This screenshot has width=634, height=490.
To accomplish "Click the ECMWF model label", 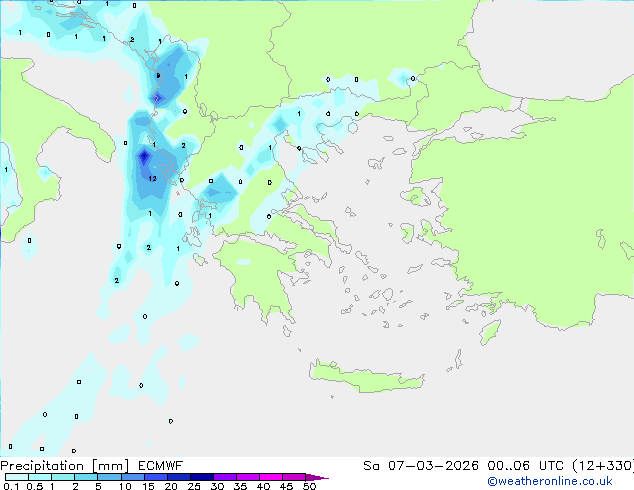I will point(161,466).
